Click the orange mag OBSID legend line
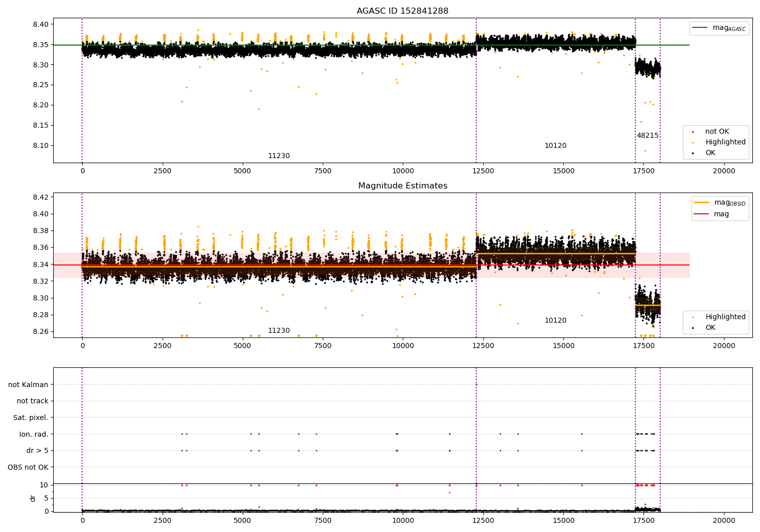Viewport: 760px width, 532px height. (702, 203)
